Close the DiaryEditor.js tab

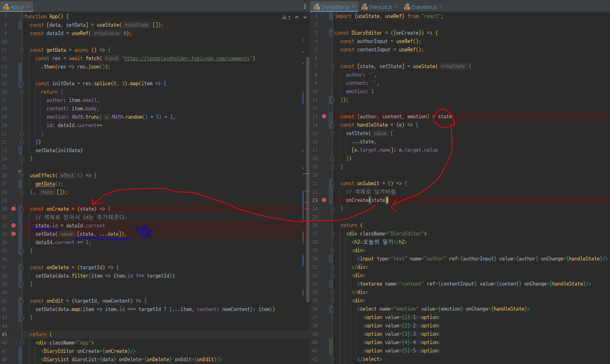click(x=354, y=7)
